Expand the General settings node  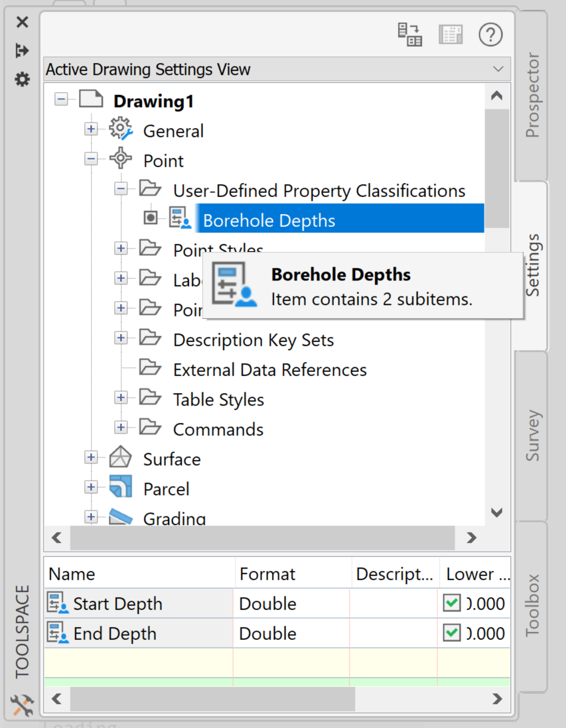[91, 129]
